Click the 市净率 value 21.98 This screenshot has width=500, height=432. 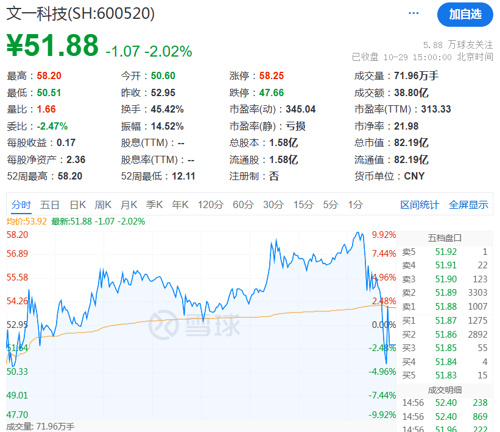pyautogui.click(x=406, y=126)
